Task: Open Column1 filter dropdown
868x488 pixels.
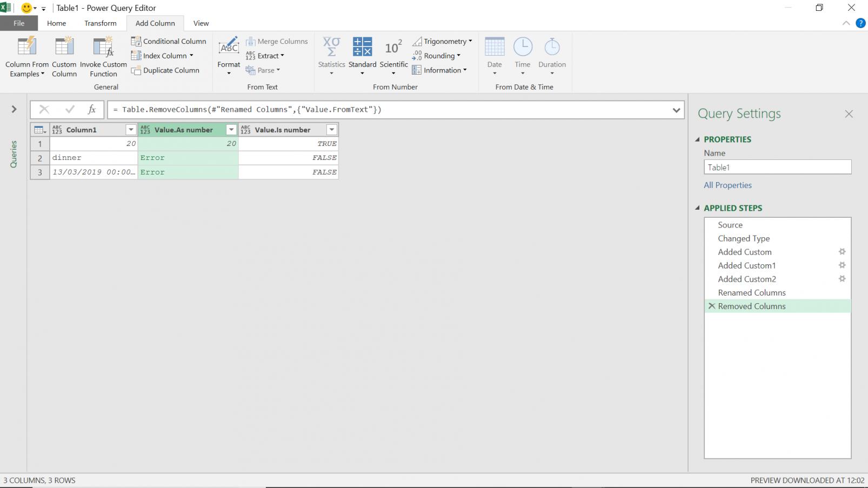Action: click(131, 130)
